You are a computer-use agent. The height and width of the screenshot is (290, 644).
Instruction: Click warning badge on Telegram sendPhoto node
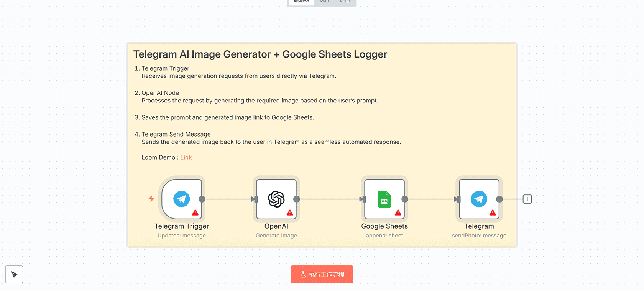point(493,213)
